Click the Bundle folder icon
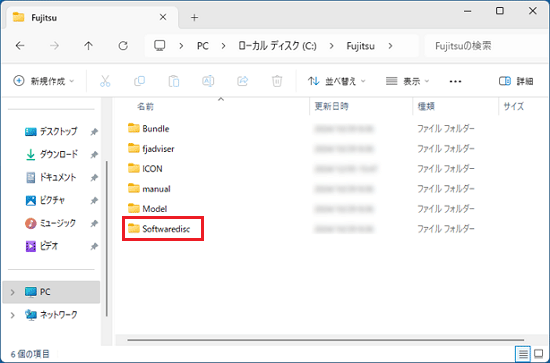 click(134, 128)
